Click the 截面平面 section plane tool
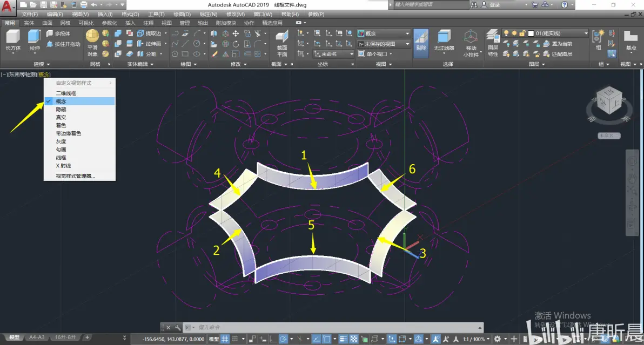644x345 pixels. [282, 44]
